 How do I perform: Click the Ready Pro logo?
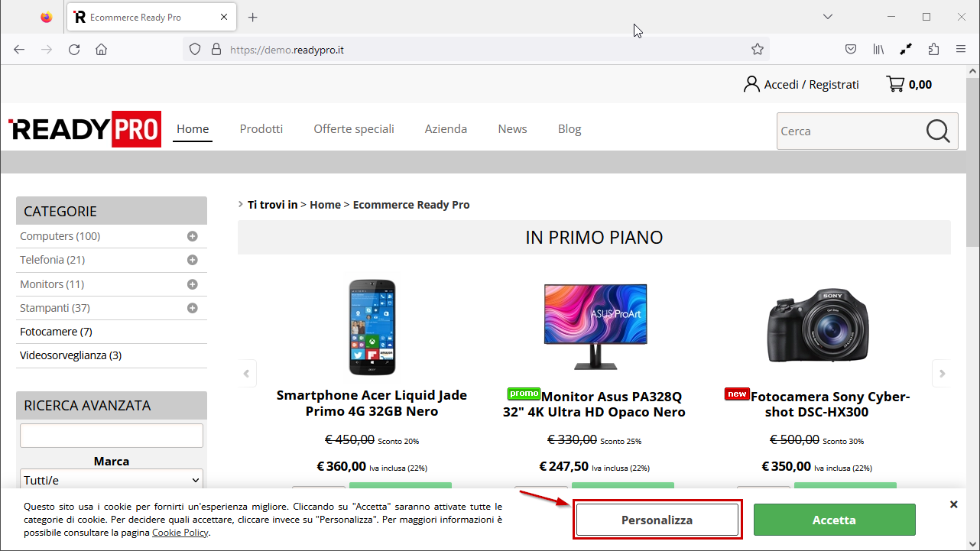tap(85, 129)
